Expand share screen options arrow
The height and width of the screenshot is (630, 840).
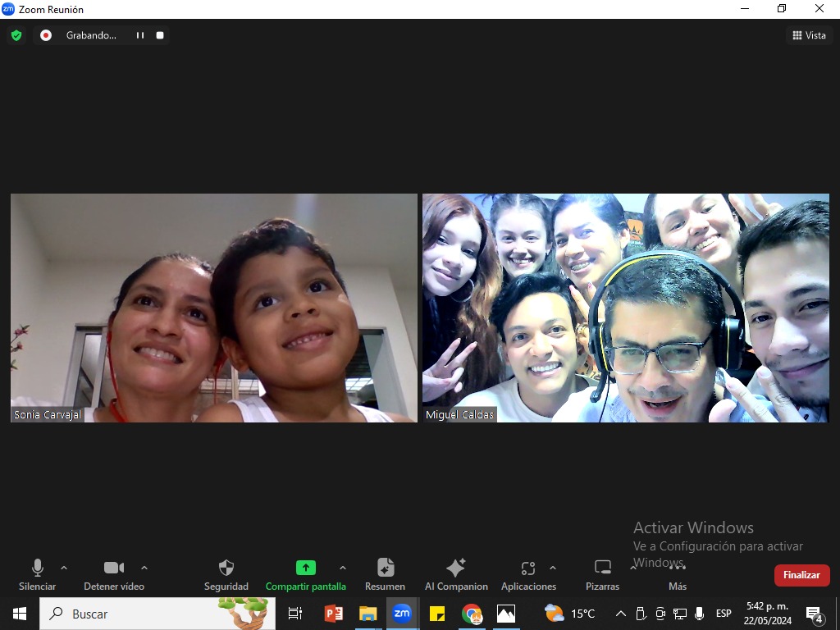[x=343, y=568]
